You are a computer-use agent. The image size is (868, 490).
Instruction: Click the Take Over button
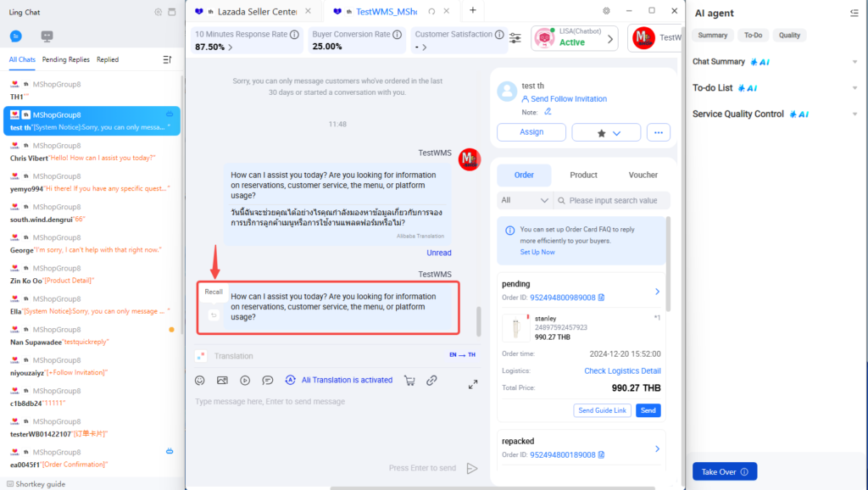pos(725,472)
